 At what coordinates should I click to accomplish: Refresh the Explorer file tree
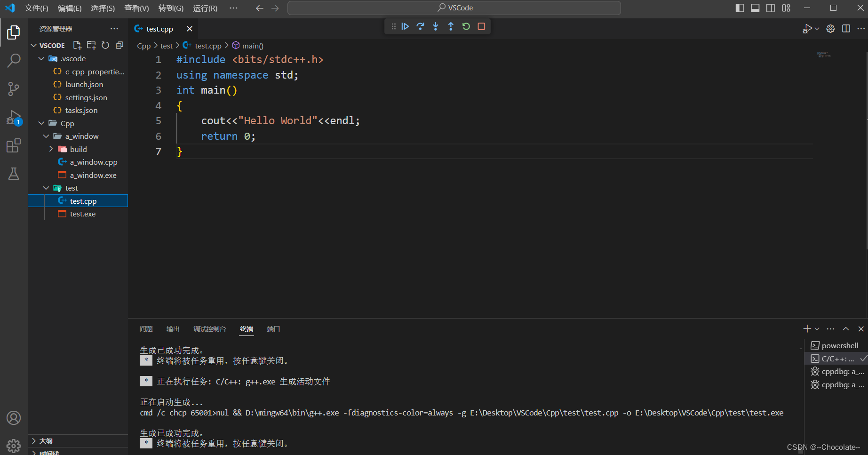(x=105, y=45)
